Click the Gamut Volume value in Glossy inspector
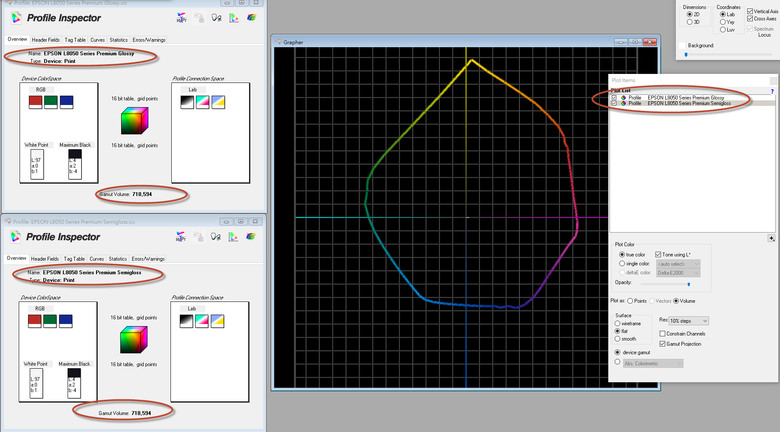Image resolution: width=780 pixels, height=432 pixels. click(142, 194)
